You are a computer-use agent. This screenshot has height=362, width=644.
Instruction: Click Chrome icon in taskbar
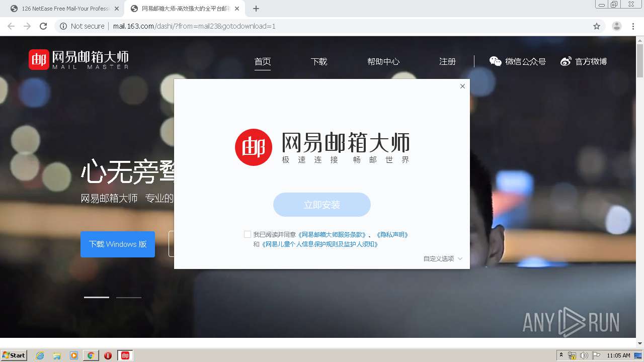(x=91, y=355)
